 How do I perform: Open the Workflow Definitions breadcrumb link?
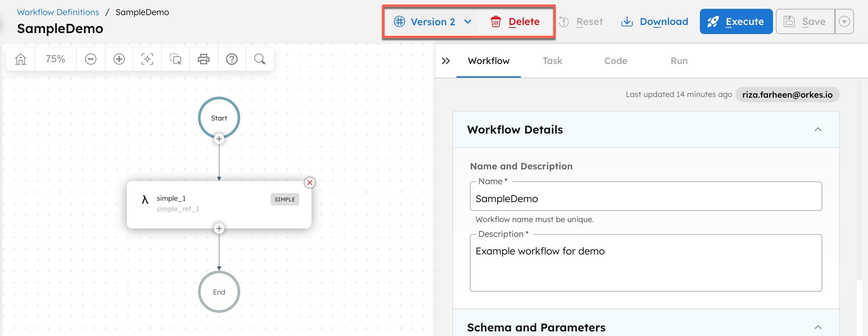pos(58,12)
